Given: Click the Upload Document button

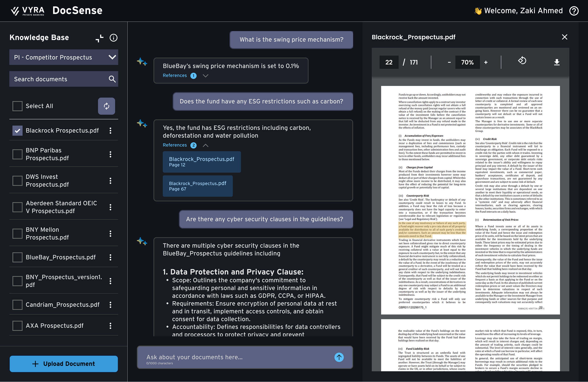Looking at the screenshot, I should point(64,364).
